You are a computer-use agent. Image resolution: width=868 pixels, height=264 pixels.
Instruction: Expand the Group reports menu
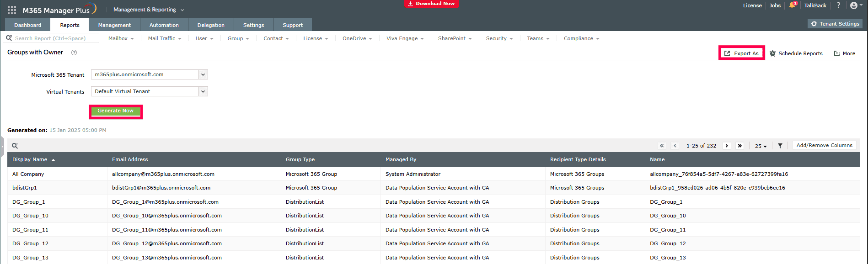click(238, 38)
